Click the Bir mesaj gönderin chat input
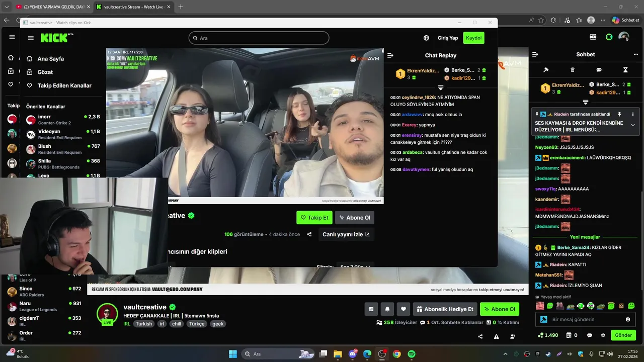 tap(586, 319)
